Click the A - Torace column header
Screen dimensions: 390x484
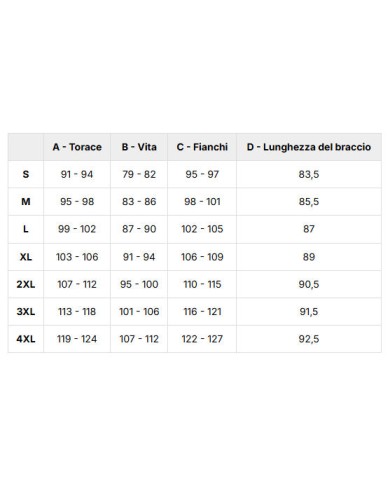(x=77, y=147)
